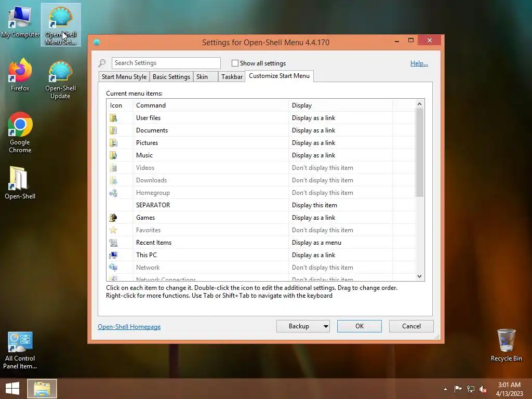Select the Homegroup command text
The image size is (532, 399).
(153, 193)
